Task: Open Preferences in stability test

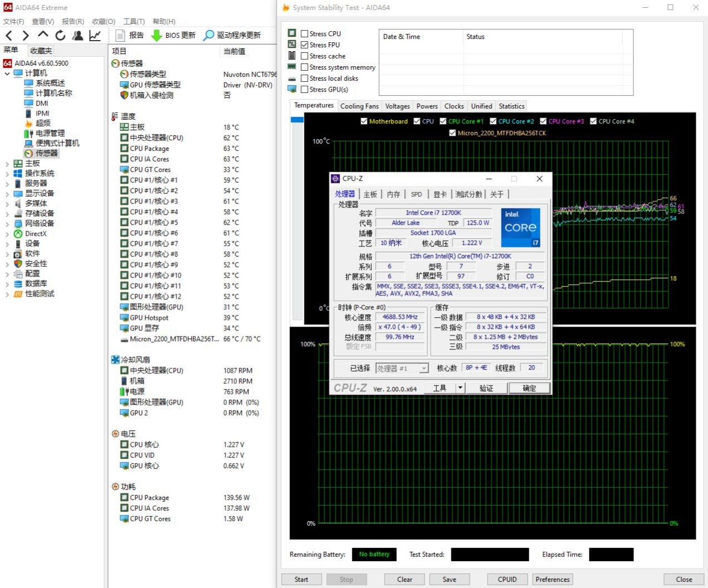Action: [553, 579]
